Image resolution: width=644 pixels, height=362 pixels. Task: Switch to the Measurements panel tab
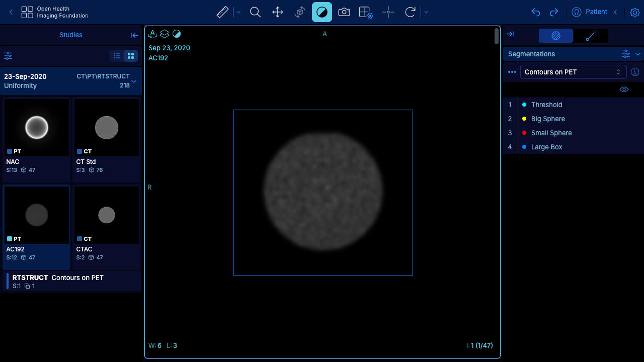click(x=591, y=36)
